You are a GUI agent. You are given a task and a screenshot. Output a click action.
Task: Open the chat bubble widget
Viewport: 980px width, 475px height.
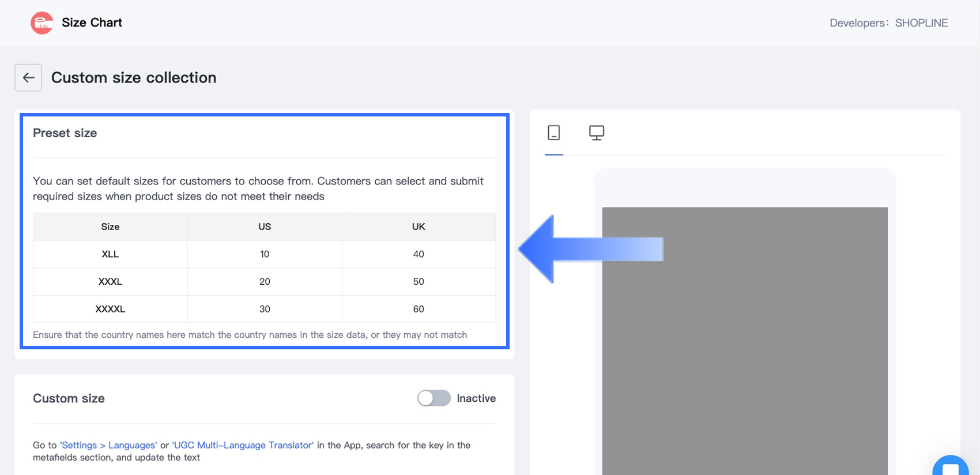click(x=950, y=467)
